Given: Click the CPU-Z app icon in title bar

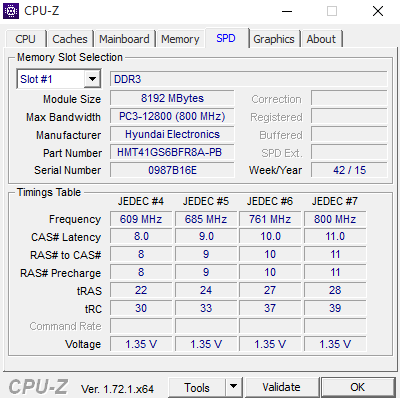Looking at the screenshot, I should (11, 11).
